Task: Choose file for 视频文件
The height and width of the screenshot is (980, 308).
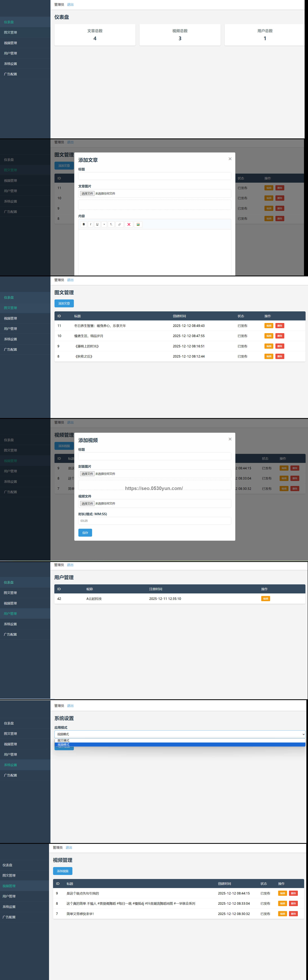Action: point(87,503)
